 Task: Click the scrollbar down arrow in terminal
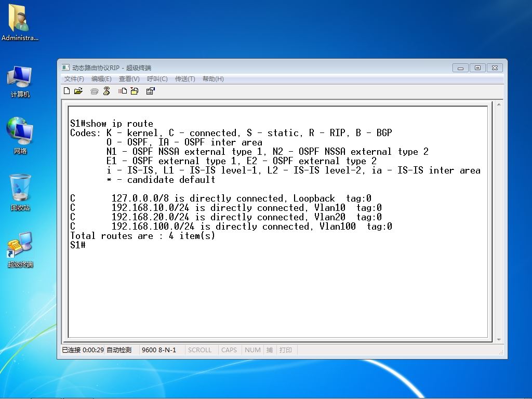[499, 339]
